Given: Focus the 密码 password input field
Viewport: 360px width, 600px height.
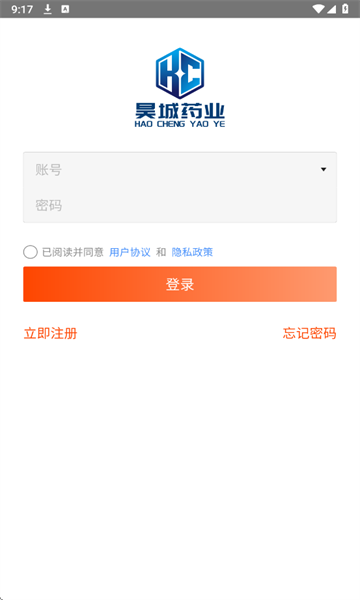Looking at the screenshot, I should point(180,205).
